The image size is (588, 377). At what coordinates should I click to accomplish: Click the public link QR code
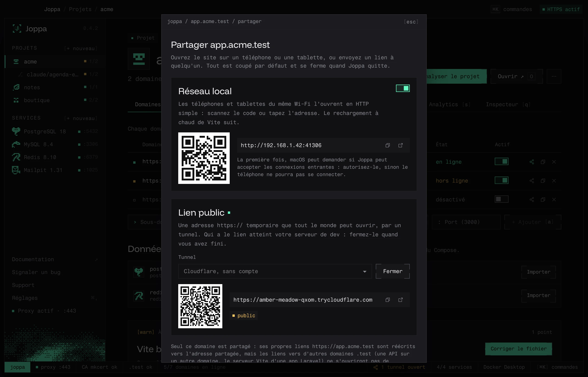pos(200,306)
